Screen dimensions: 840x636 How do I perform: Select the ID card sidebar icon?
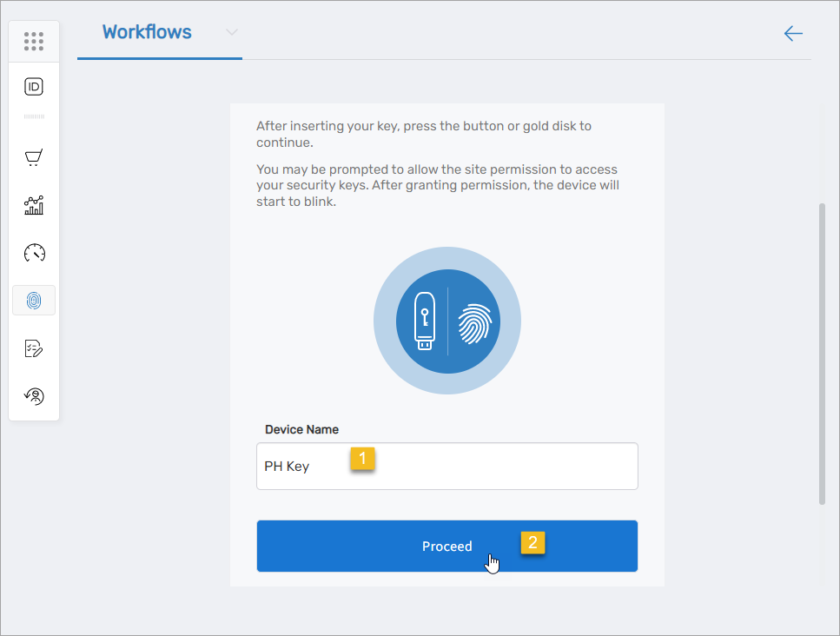point(33,87)
